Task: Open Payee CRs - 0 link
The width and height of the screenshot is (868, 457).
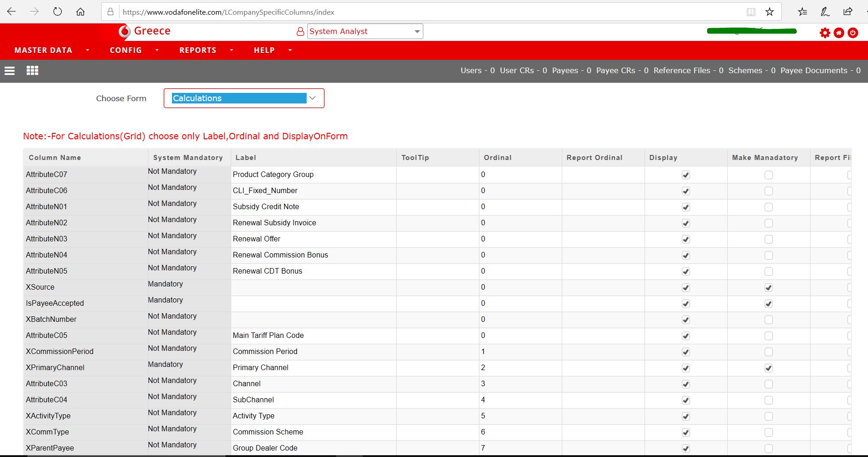Action: 622,70
